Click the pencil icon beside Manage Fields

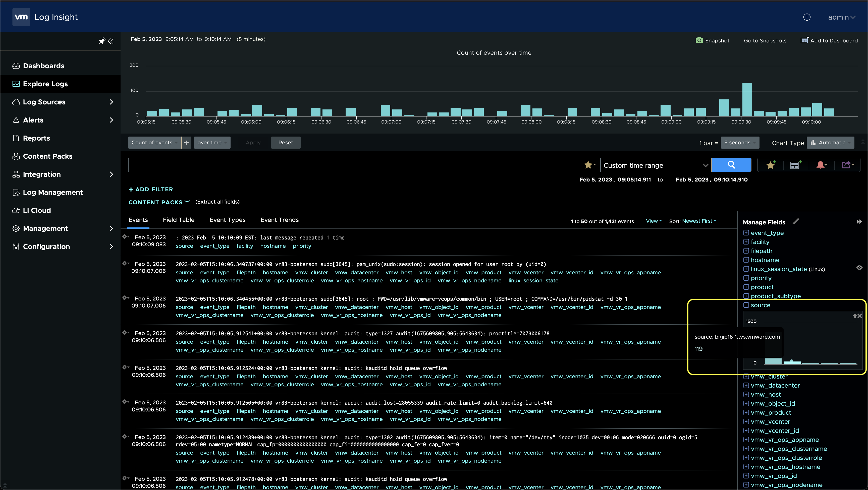click(x=796, y=221)
